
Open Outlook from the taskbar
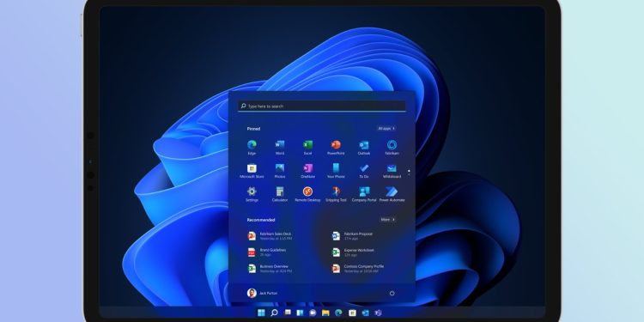(365, 313)
